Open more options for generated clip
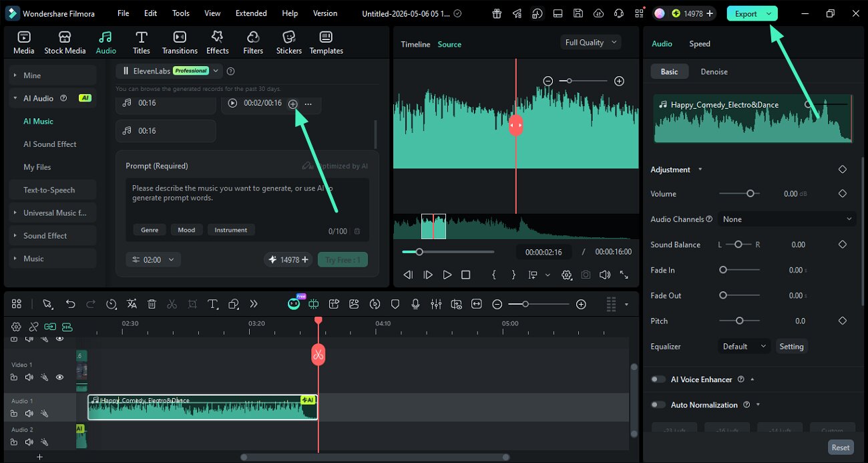Screen dimensions: 868x463 (308, 104)
